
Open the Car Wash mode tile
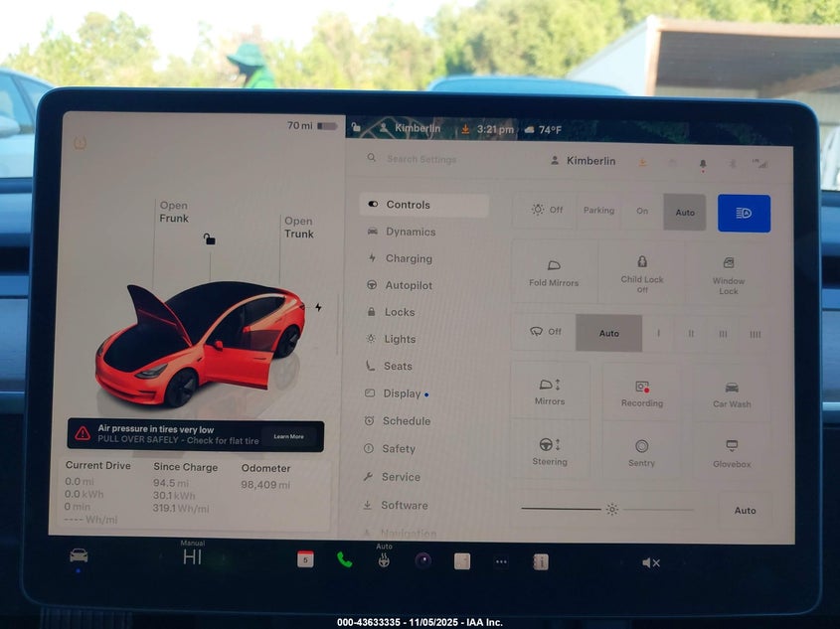click(732, 393)
